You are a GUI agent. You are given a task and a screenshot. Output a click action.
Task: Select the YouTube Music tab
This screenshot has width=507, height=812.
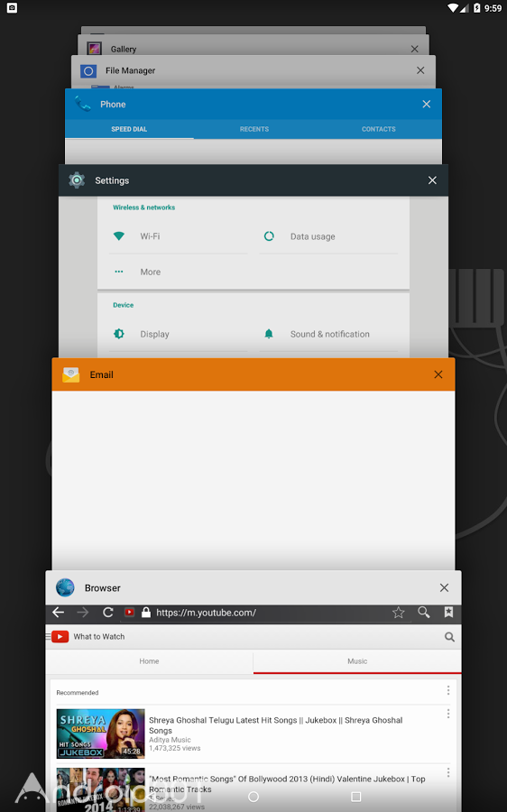click(x=357, y=661)
